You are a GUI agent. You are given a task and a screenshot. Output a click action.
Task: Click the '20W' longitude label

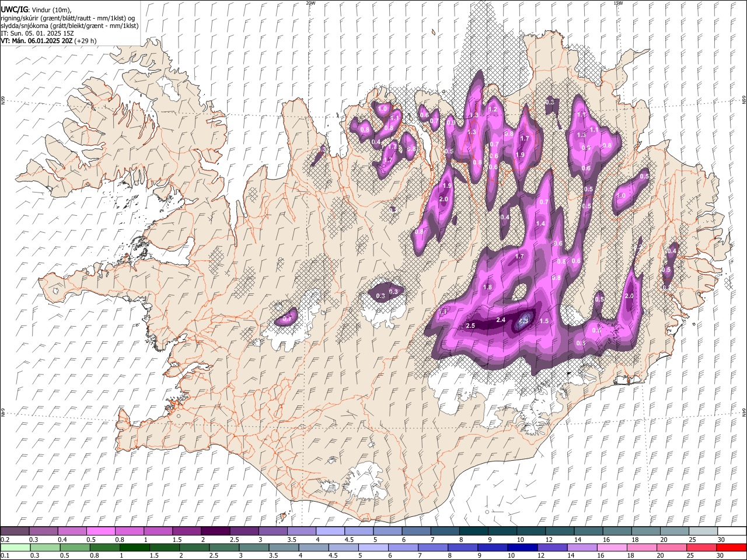[x=310, y=3]
